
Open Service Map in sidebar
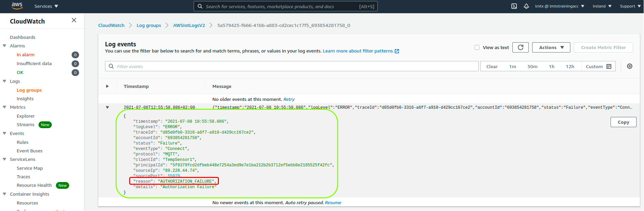click(30, 168)
